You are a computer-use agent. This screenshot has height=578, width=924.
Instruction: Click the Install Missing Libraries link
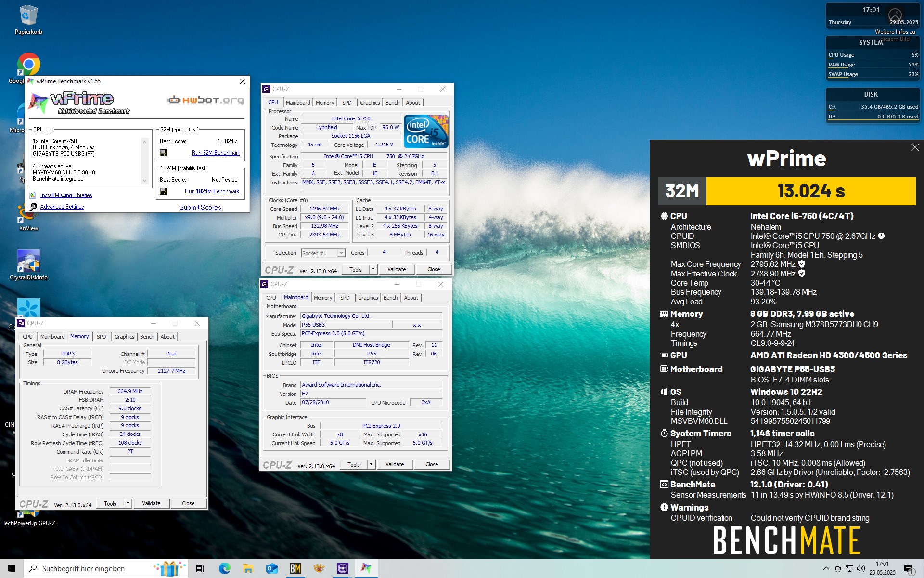[66, 195]
